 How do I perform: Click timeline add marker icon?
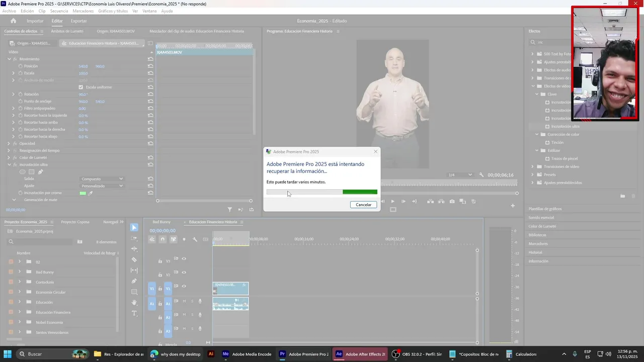pos(184,239)
